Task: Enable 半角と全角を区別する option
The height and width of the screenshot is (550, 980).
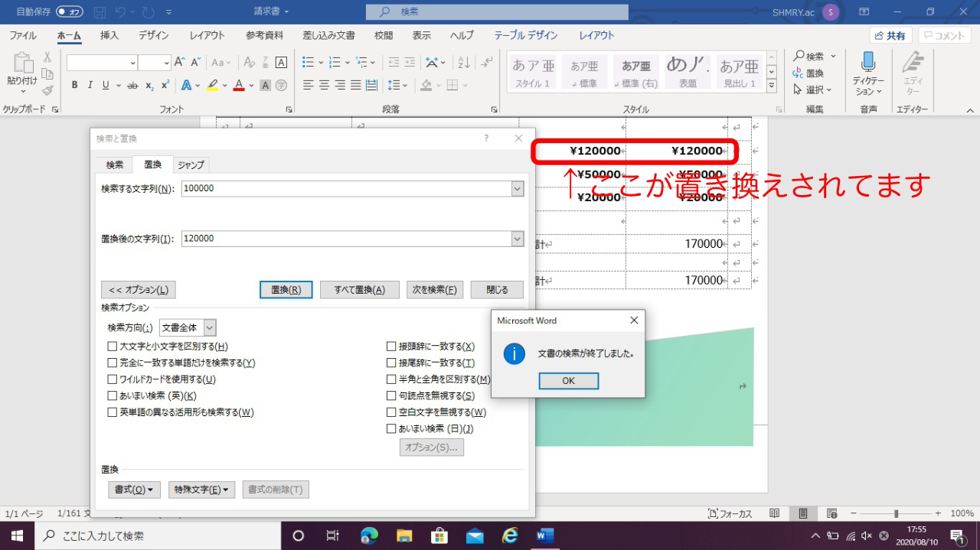Action: [x=391, y=379]
